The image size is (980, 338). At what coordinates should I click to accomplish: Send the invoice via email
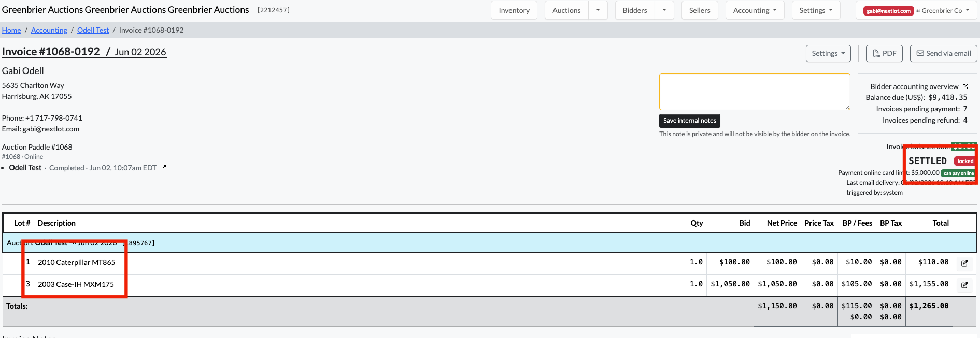click(944, 53)
